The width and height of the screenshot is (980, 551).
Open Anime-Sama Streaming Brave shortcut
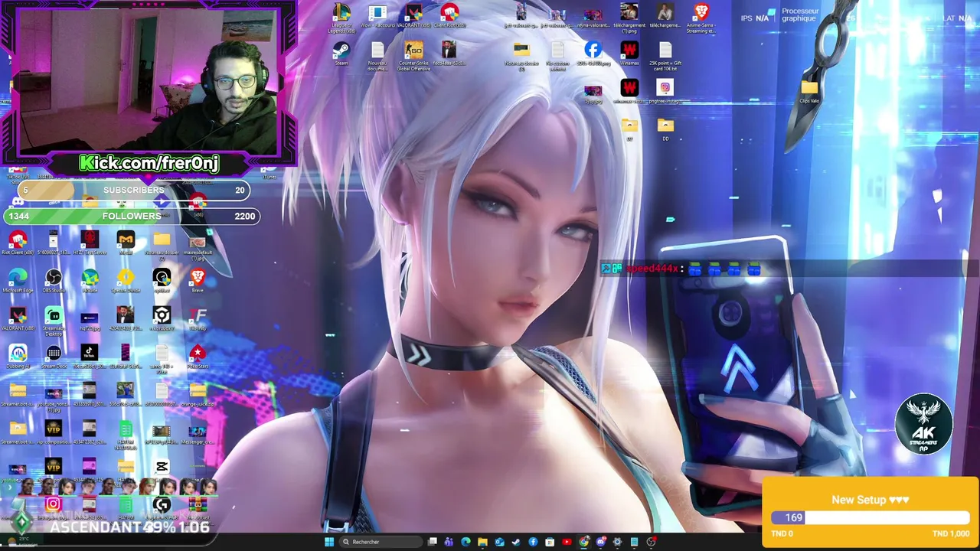(701, 18)
